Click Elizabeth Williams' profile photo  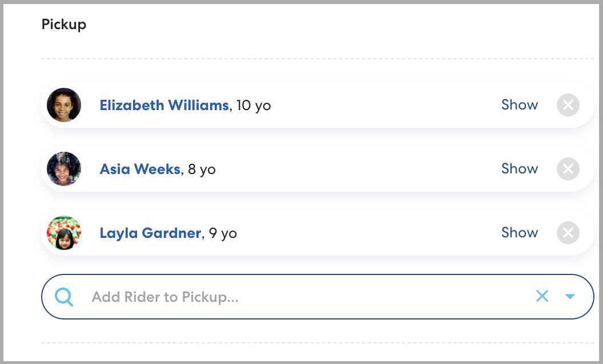[x=64, y=105]
